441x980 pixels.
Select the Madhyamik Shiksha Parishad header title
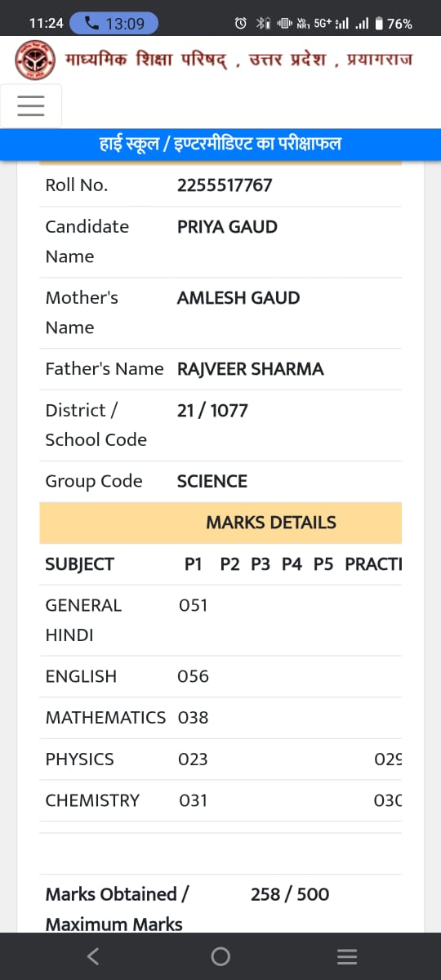point(239,60)
